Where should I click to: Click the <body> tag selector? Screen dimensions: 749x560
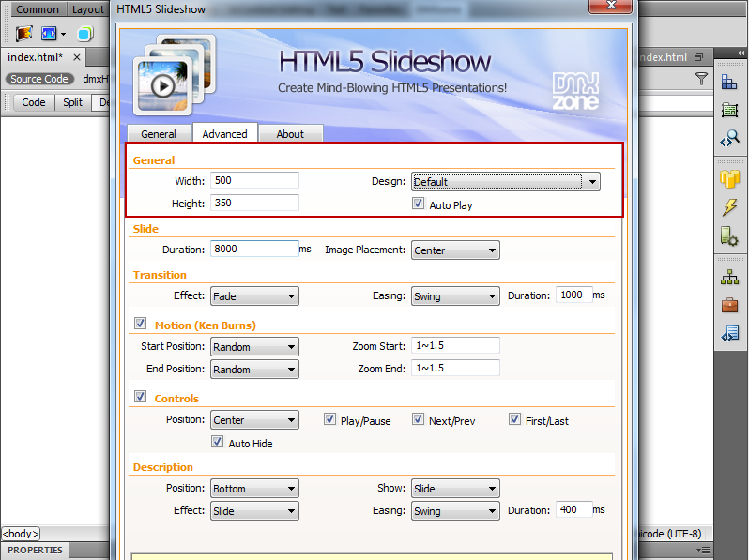coord(21,533)
